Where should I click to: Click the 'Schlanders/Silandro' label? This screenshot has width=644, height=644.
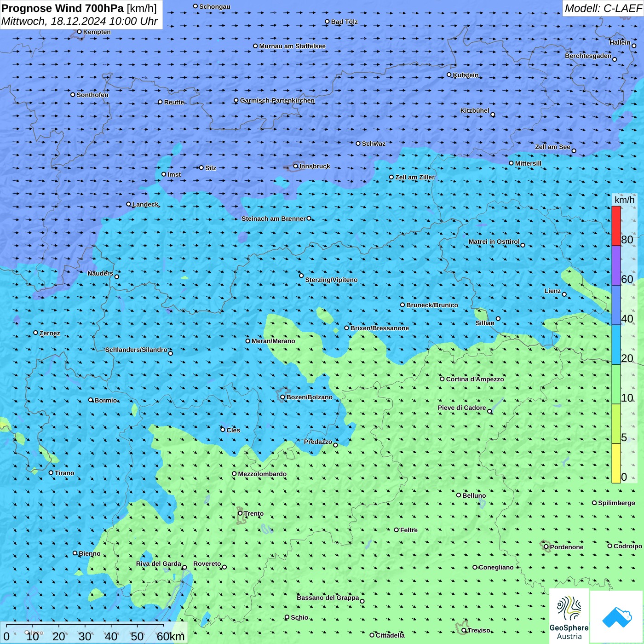click(136, 350)
